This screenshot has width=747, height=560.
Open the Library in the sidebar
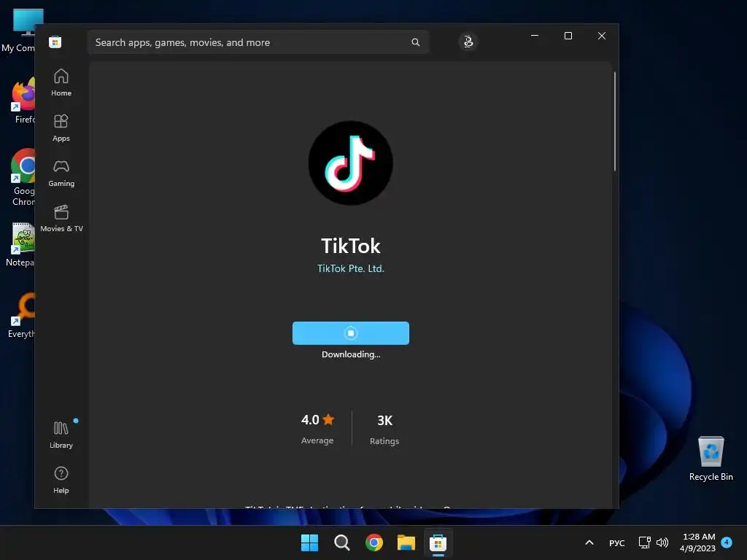point(61,435)
